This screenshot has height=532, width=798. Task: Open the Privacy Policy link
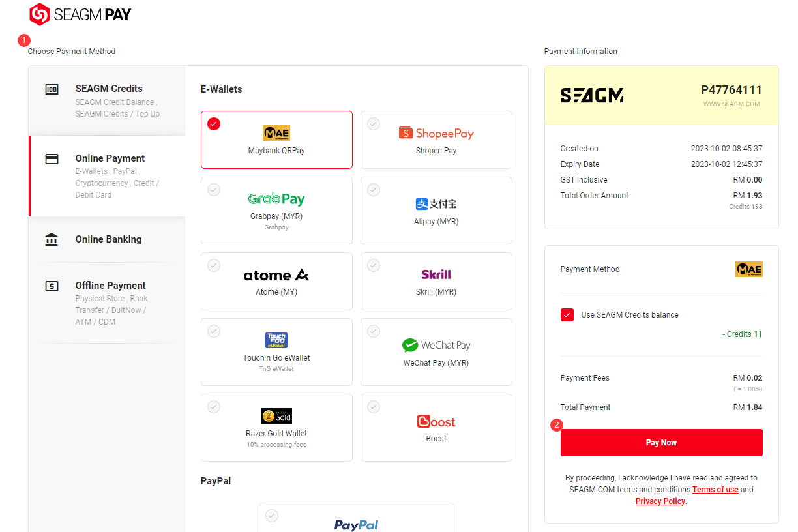point(660,501)
